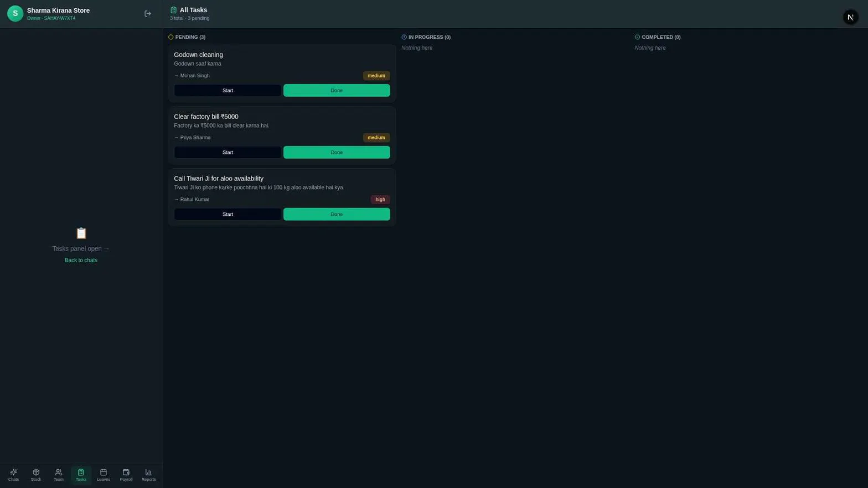Viewport: 868px width, 488px height.
Task: Click the high priority badge on Tiwari task
Action: 380,200
